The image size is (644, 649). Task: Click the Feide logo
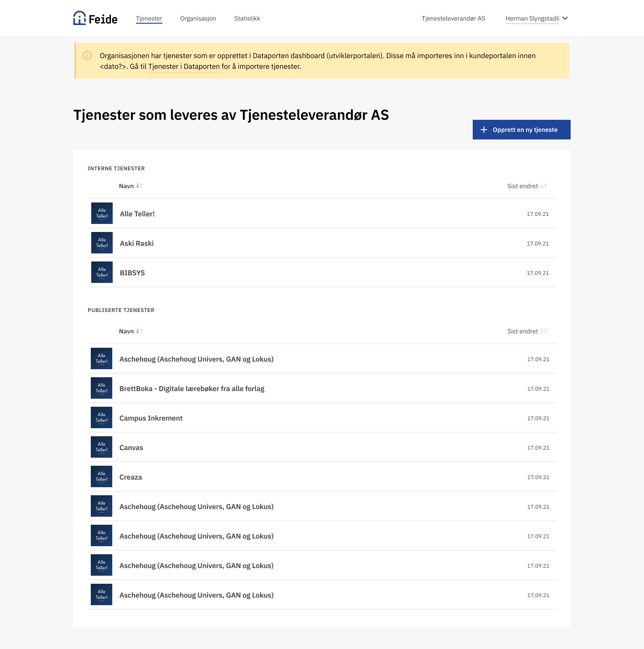click(95, 18)
